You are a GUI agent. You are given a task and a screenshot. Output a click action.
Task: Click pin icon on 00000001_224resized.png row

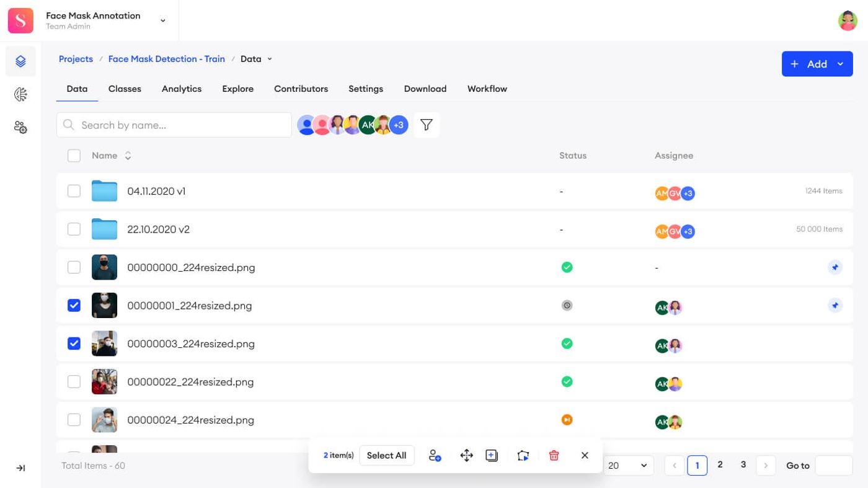[x=835, y=306]
